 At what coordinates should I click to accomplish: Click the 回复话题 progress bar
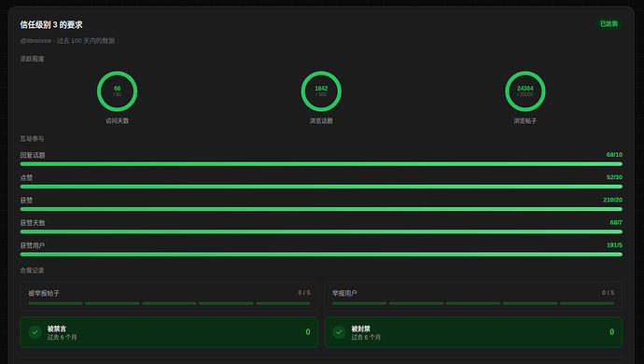point(321,164)
